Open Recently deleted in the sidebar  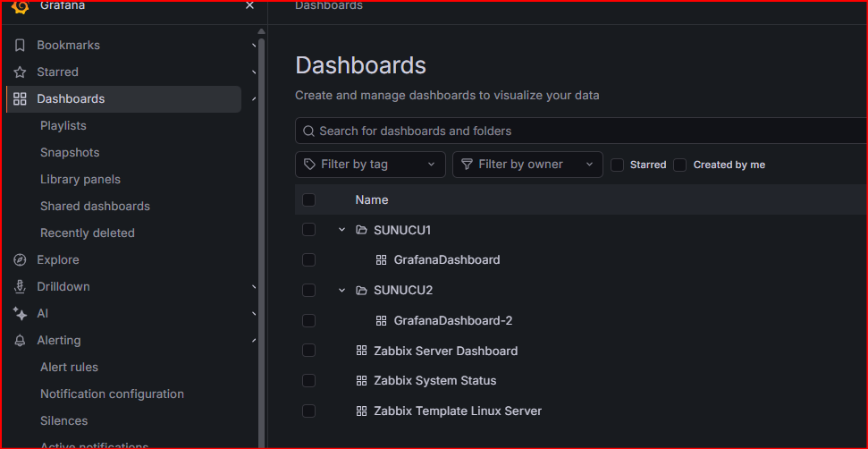tap(88, 233)
